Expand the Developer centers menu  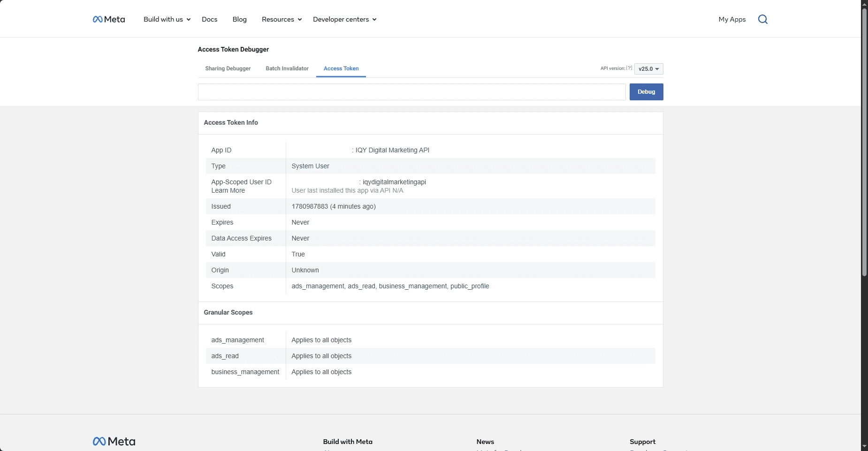tap(345, 19)
